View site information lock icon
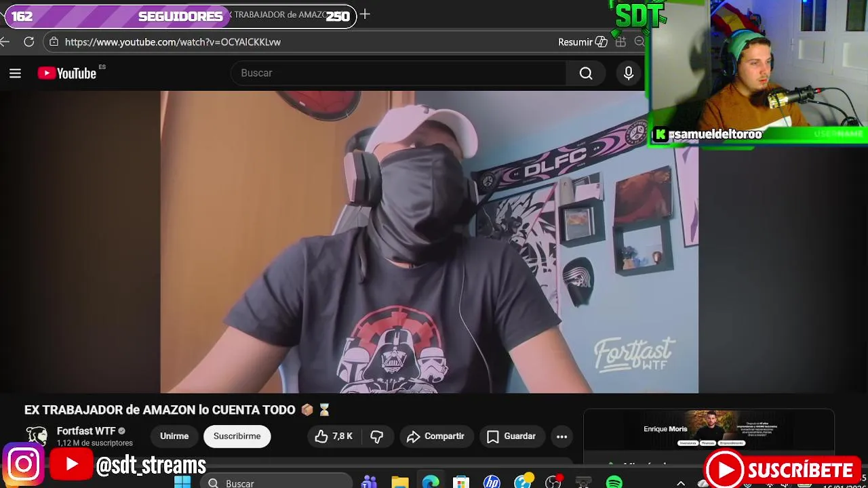Image resolution: width=868 pixels, height=488 pixels. click(x=54, y=42)
